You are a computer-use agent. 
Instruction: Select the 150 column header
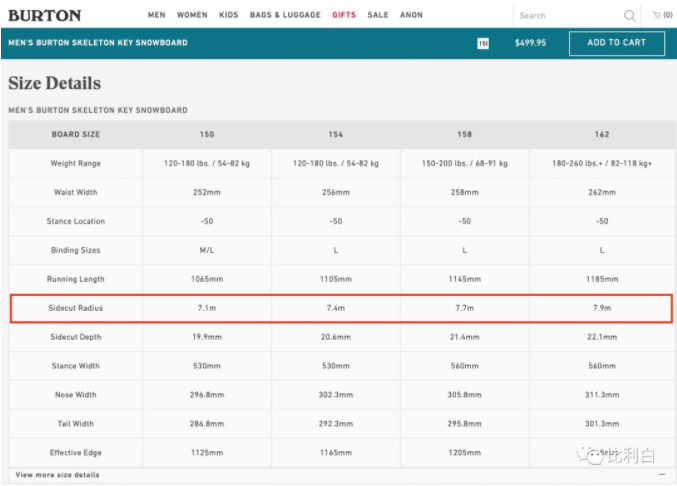(207, 134)
